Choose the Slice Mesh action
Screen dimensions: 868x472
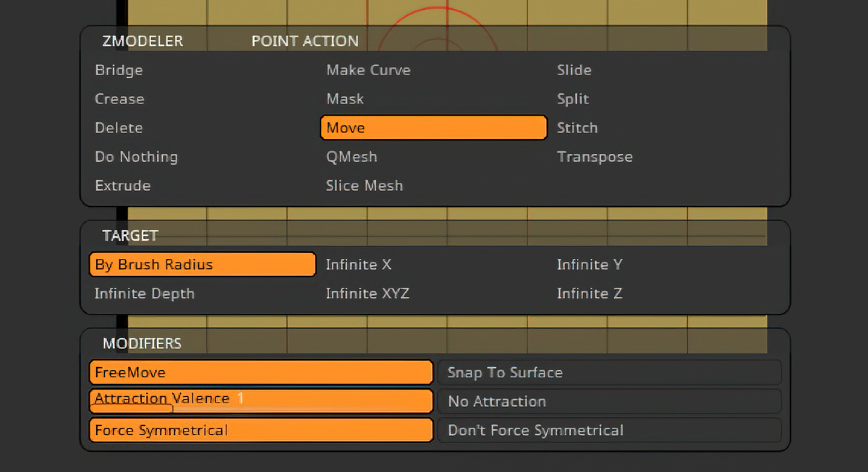365,186
